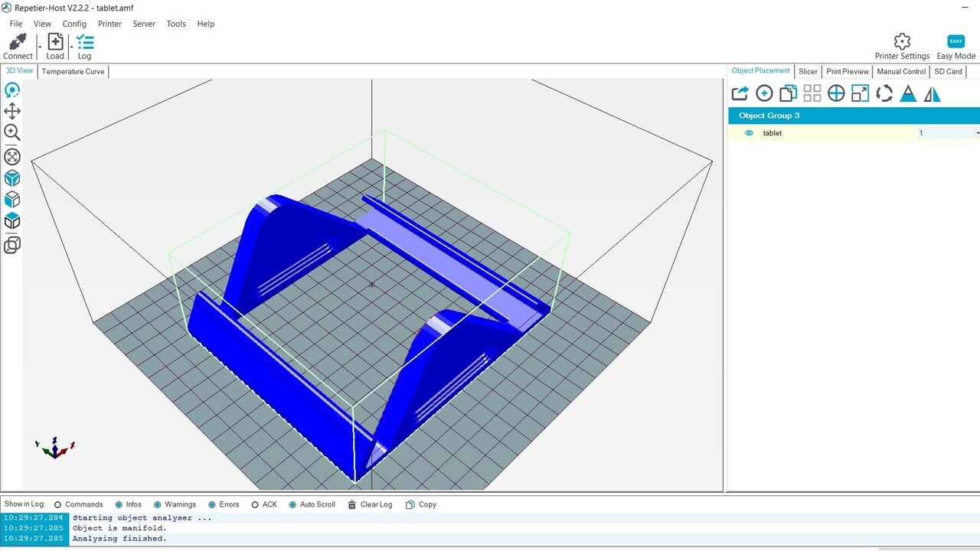Open the scale object tool
The image size is (980, 551).
coord(860,93)
